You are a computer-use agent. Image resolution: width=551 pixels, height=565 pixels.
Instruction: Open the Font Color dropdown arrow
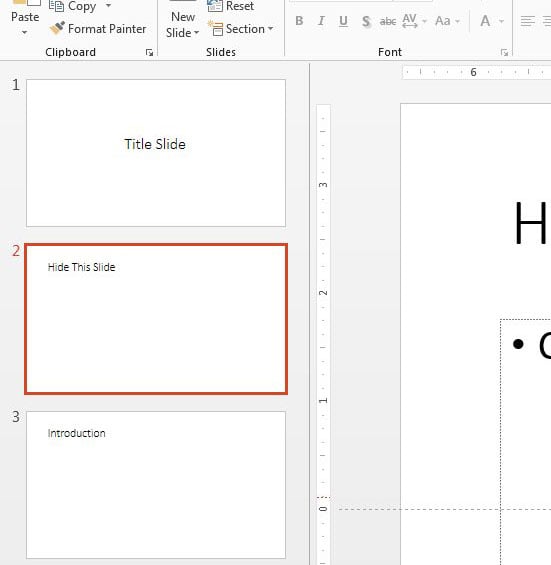tap(501, 22)
